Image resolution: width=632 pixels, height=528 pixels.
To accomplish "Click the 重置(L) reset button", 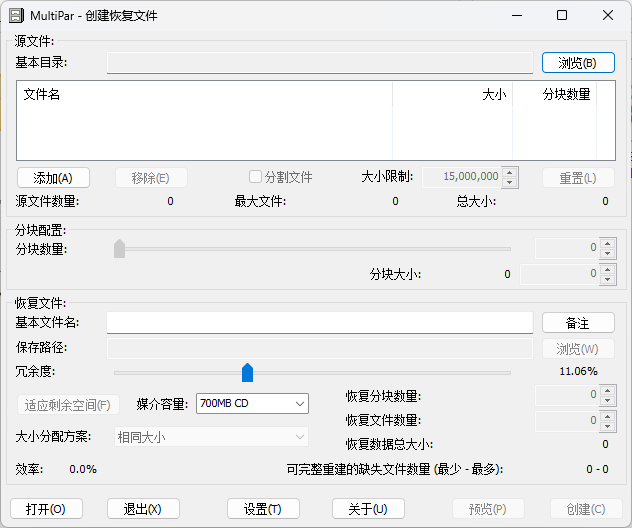I will [578, 178].
